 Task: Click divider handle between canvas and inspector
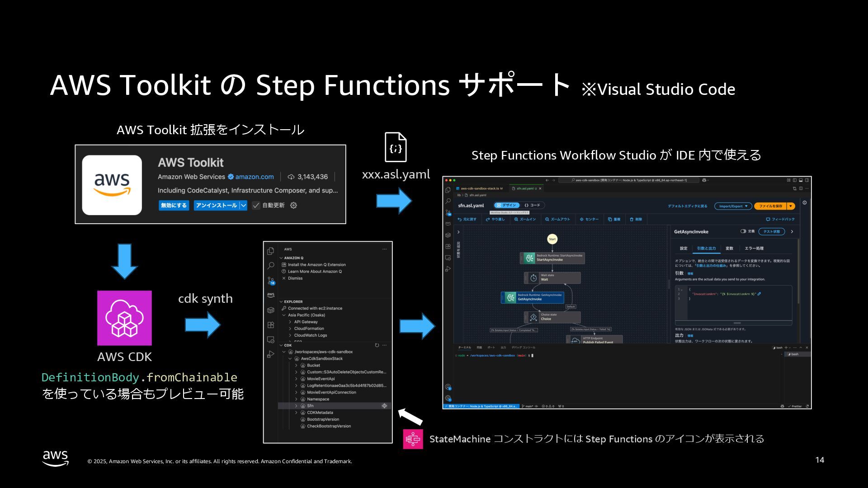[669, 284]
